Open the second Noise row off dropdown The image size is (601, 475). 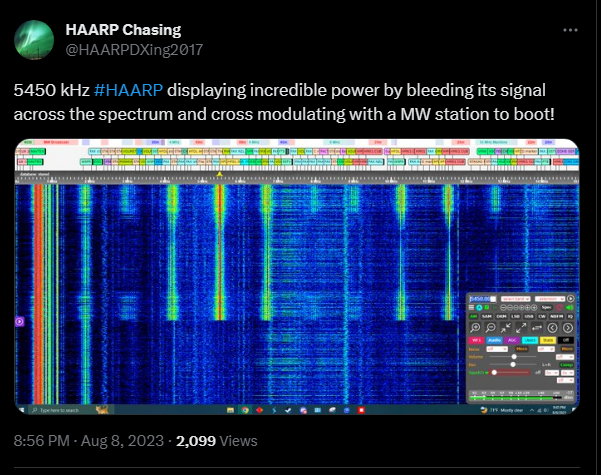click(546, 349)
